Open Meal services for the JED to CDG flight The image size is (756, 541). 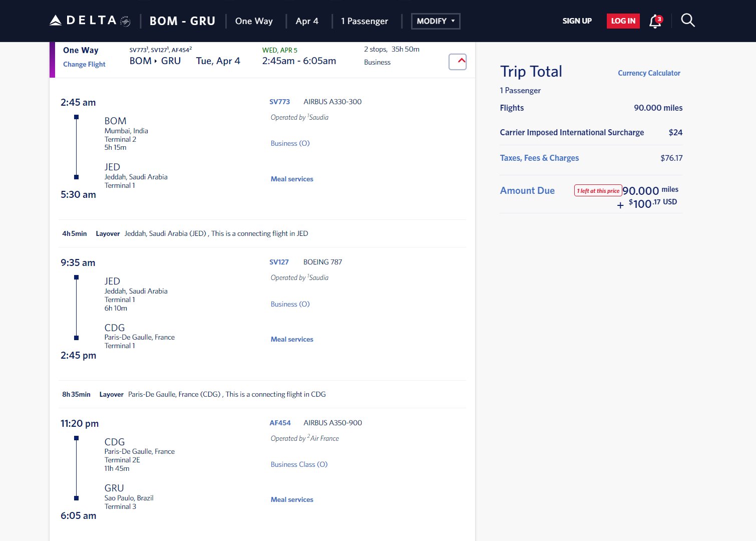(x=292, y=339)
